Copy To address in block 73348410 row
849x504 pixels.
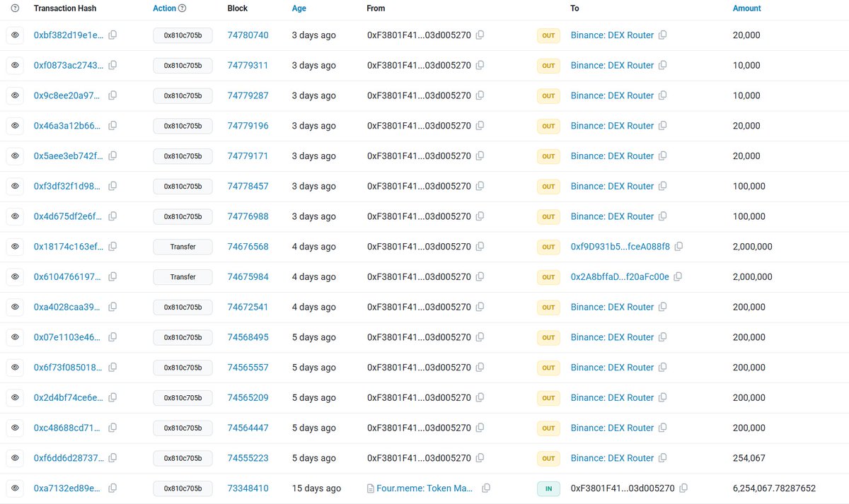pyautogui.click(x=684, y=488)
